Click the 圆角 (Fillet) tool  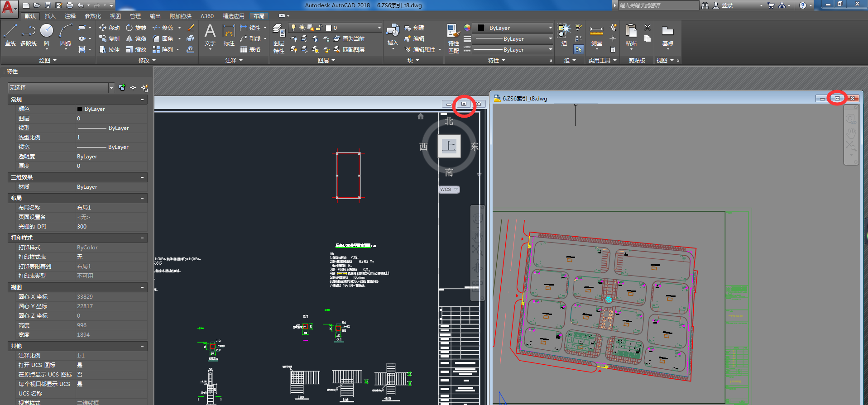pyautogui.click(x=163, y=38)
